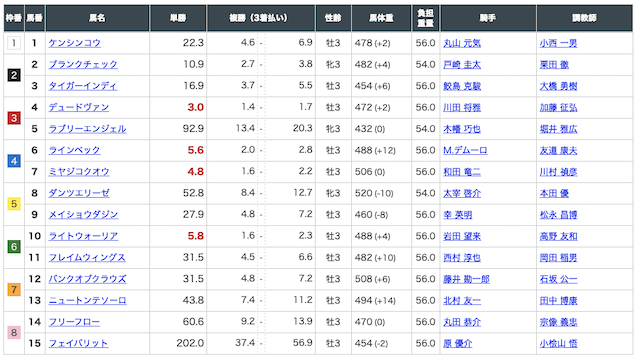640x360 pixels.
Task: Open horse link ラインベック
Action: pyautogui.click(x=74, y=150)
